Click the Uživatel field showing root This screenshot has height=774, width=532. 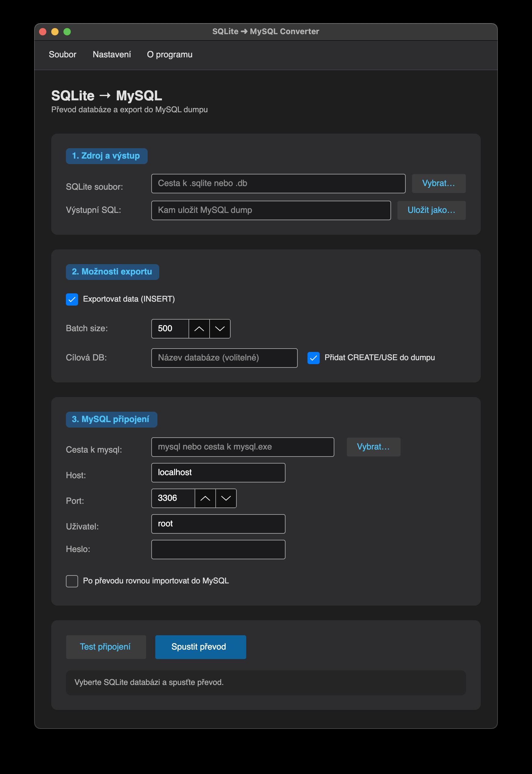[x=218, y=524]
